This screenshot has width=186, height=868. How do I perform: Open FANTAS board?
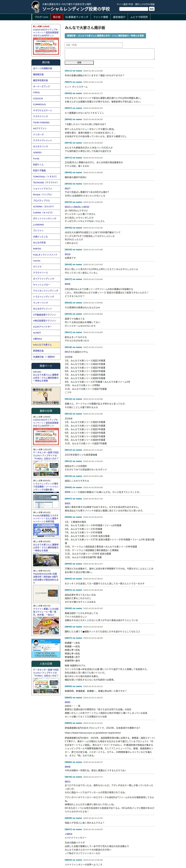click(x=46, y=249)
